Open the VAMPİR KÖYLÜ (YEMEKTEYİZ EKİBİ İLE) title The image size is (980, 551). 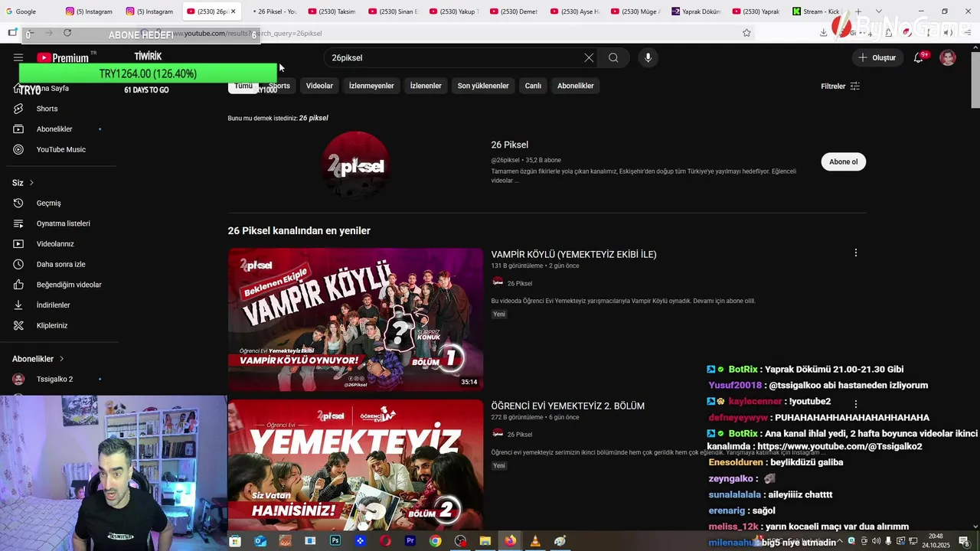point(573,254)
